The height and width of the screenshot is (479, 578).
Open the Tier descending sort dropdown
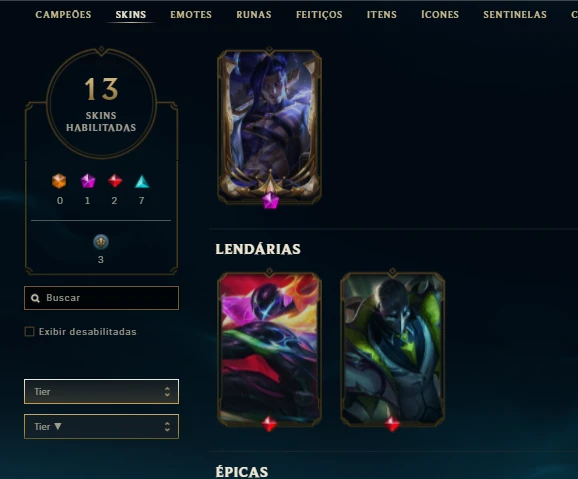(101, 427)
